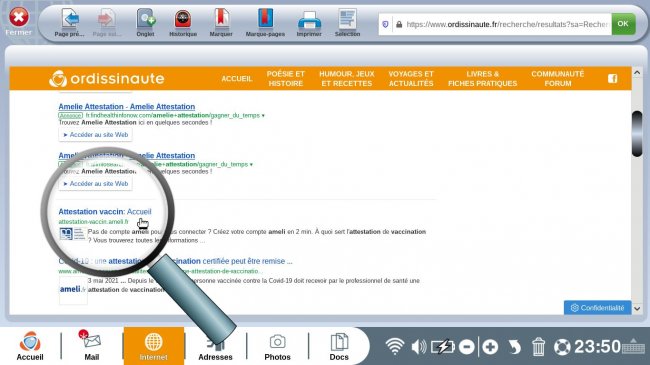The width and height of the screenshot is (650, 365).
Task: Click the thumbnail beside Attestation vaccin result
Action: pyautogui.click(x=72, y=234)
